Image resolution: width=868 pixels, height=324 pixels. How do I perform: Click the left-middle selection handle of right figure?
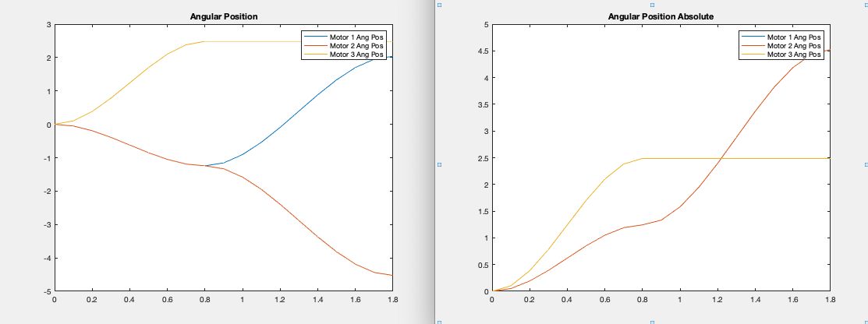coord(440,164)
